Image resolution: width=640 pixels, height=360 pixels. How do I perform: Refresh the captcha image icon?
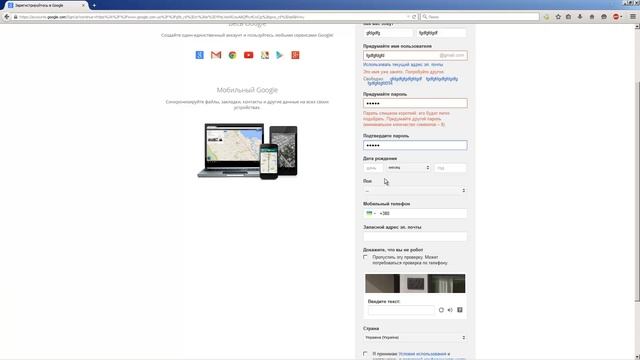441,310
